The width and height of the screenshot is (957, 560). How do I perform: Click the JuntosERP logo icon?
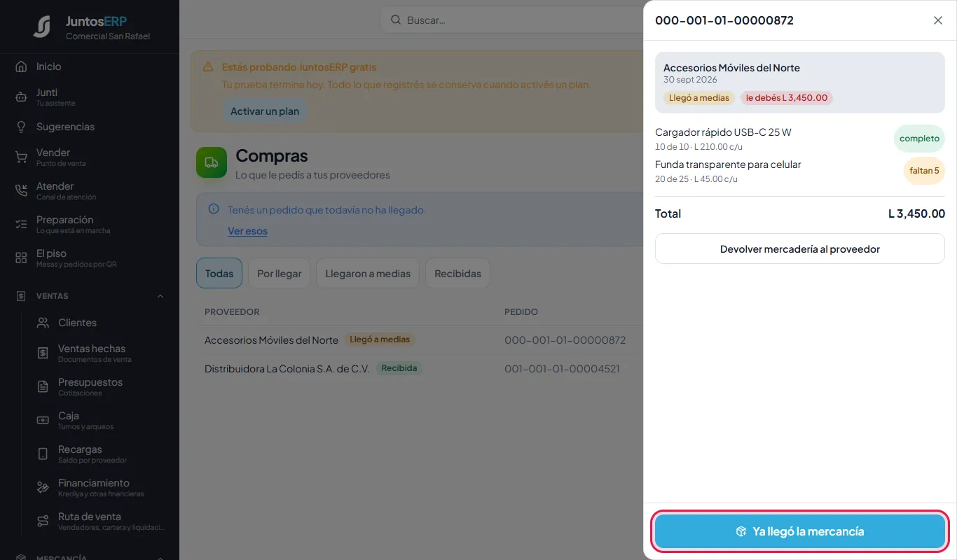tap(42, 27)
